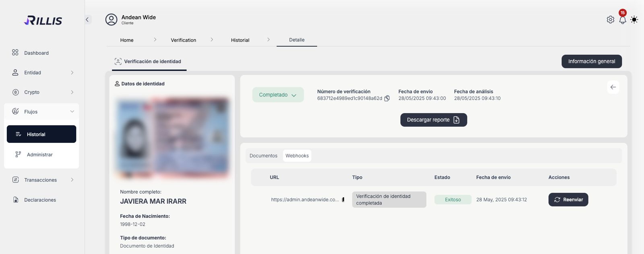The width and height of the screenshot is (644, 254).
Task: Click the Reenviar button
Action: [568, 200]
